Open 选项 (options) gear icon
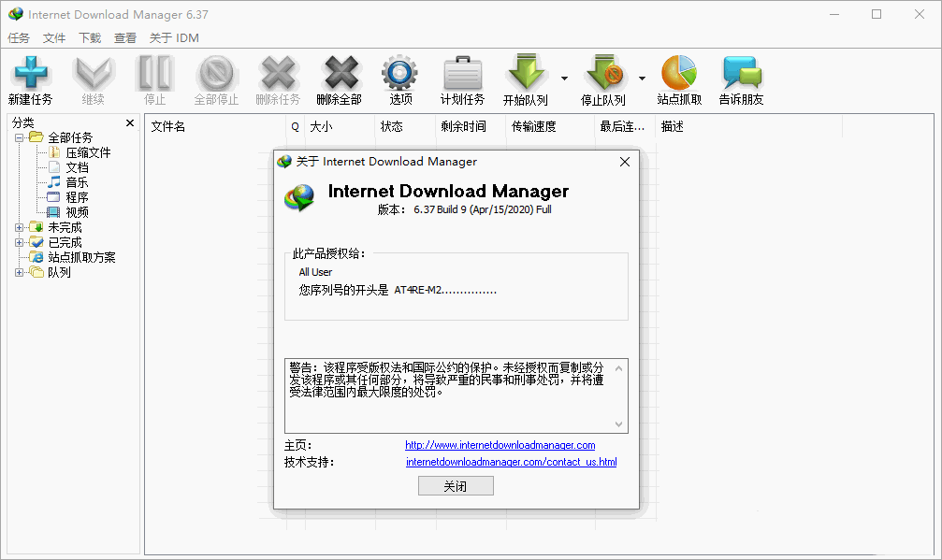Viewport: 942px width, 560px height. tap(400, 74)
